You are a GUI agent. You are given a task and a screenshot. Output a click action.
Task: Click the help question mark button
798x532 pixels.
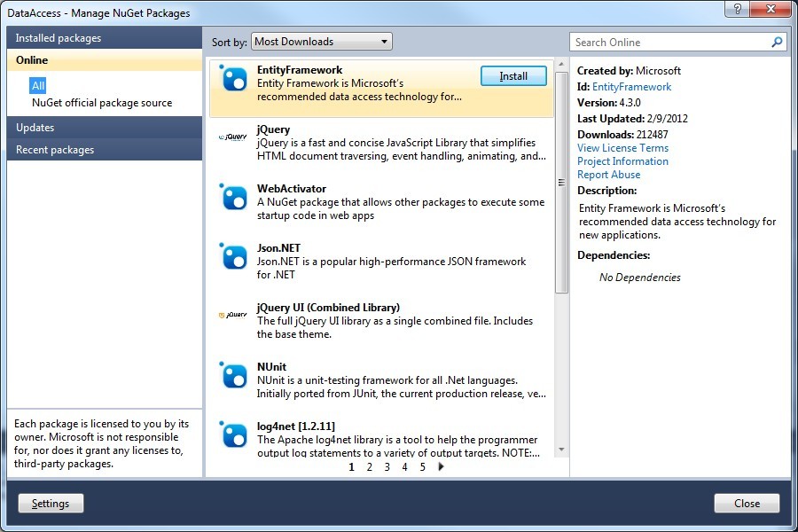tap(738, 9)
